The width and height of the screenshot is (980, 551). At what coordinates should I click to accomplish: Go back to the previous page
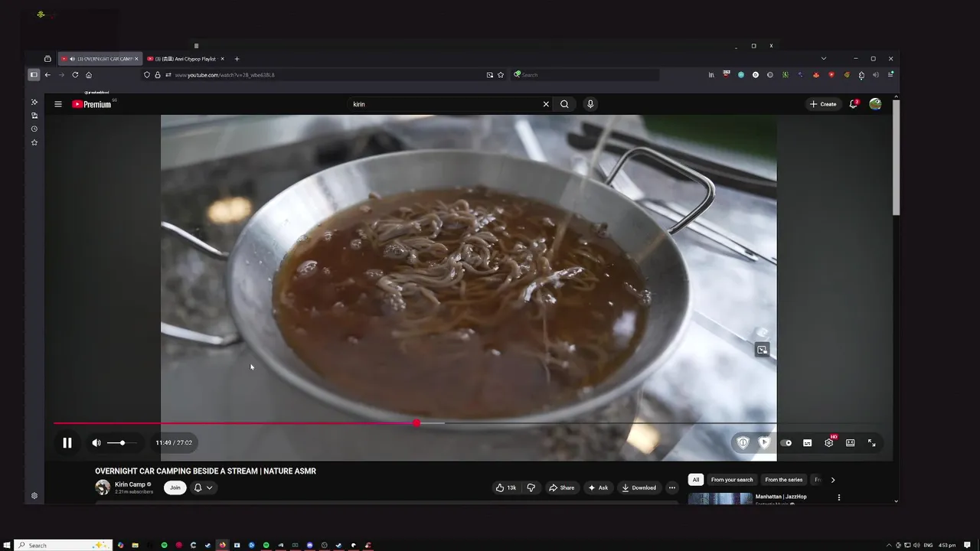(x=47, y=75)
